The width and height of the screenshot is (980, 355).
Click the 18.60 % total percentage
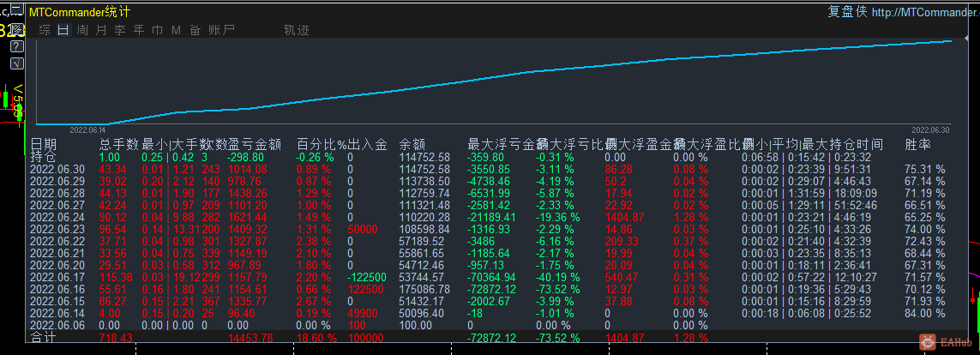click(x=316, y=338)
